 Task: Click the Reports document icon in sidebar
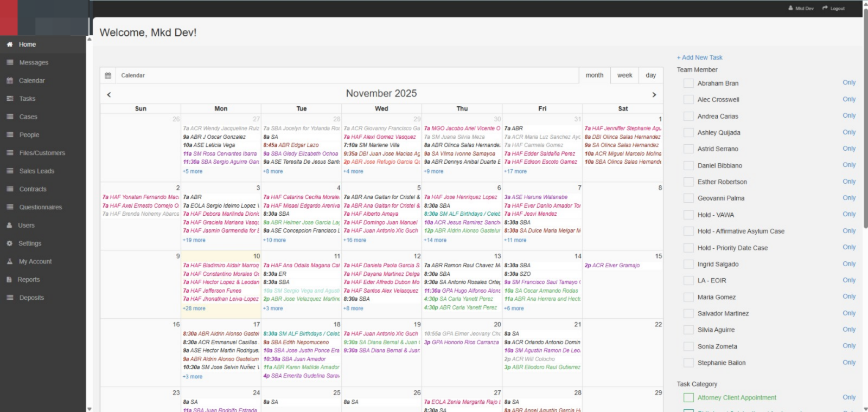tap(10, 280)
